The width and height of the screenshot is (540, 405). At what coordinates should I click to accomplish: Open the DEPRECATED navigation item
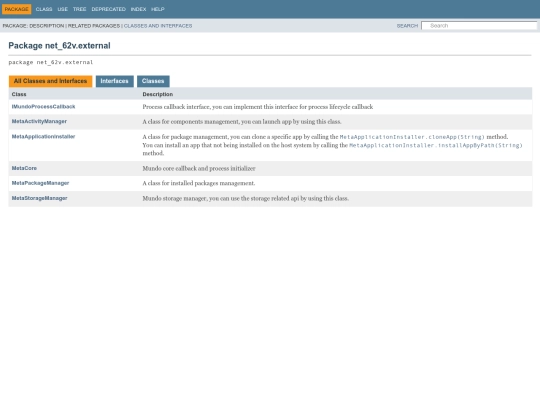(x=108, y=9)
